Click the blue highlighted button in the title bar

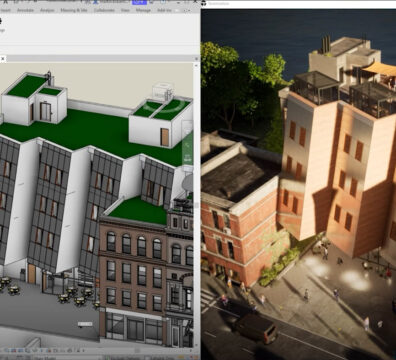pos(139,2)
